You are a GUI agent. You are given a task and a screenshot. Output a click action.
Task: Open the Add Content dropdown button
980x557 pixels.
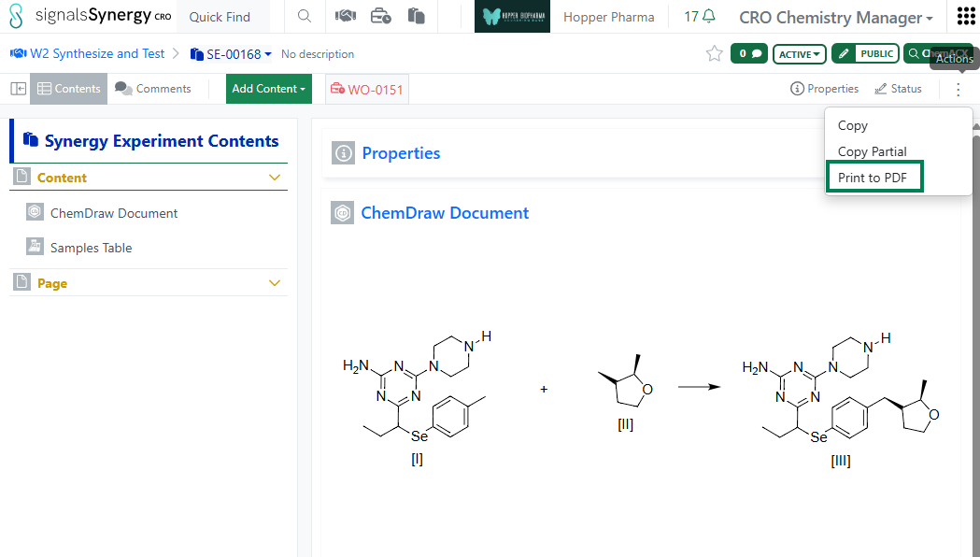pyautogui.click(x=269, y=89)
